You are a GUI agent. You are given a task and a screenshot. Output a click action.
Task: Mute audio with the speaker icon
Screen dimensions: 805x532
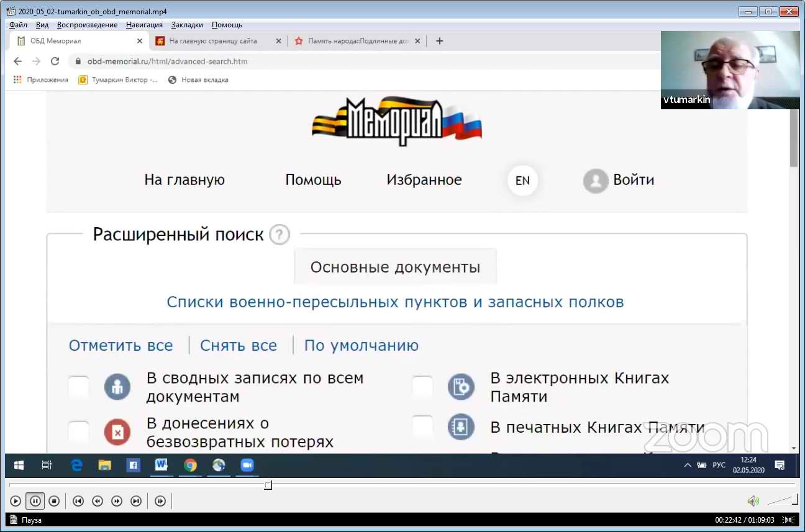click(752, 501)
